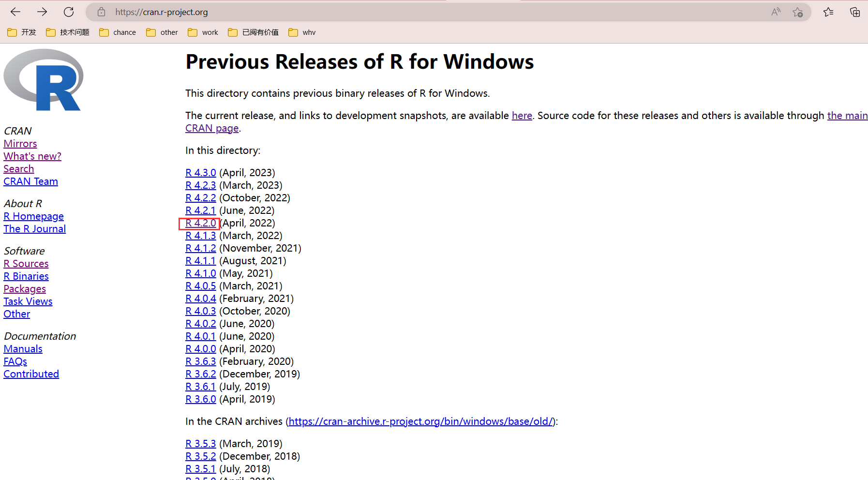Open the 开发 bookmark folder
This screenshot has height=480, width=868.
click(22, 32)
